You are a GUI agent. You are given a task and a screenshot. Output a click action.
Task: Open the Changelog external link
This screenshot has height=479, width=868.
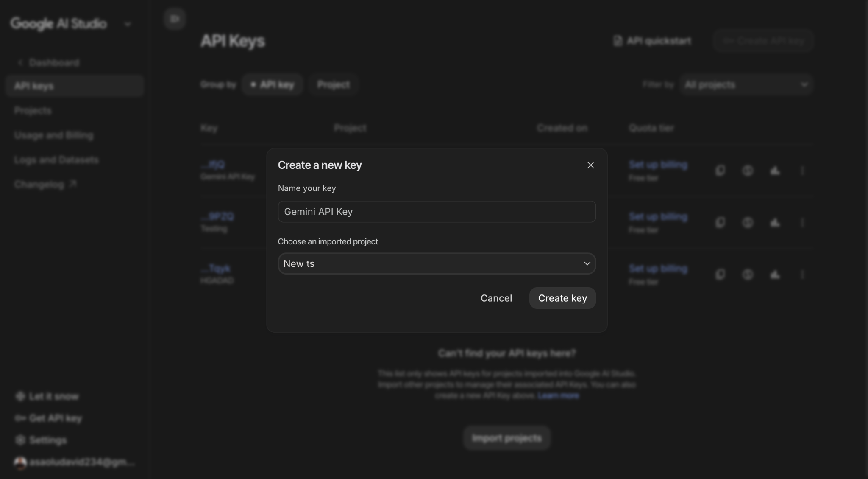tap(45, 185)
